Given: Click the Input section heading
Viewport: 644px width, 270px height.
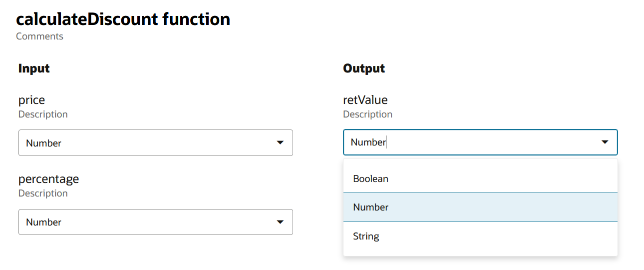Looking at the screenshot, I should tap(34, 68).
